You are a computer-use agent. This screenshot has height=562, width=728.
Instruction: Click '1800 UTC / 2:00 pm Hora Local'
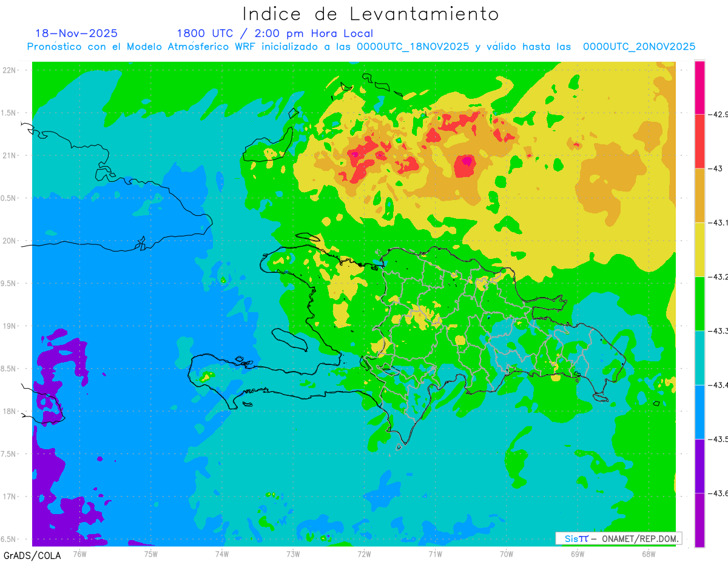[x=275, y=33]
